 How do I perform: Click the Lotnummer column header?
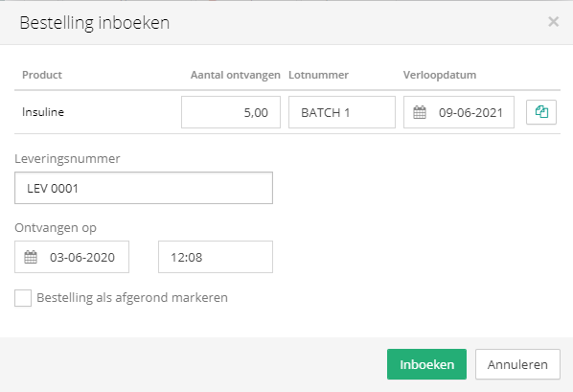click(318, 75)
